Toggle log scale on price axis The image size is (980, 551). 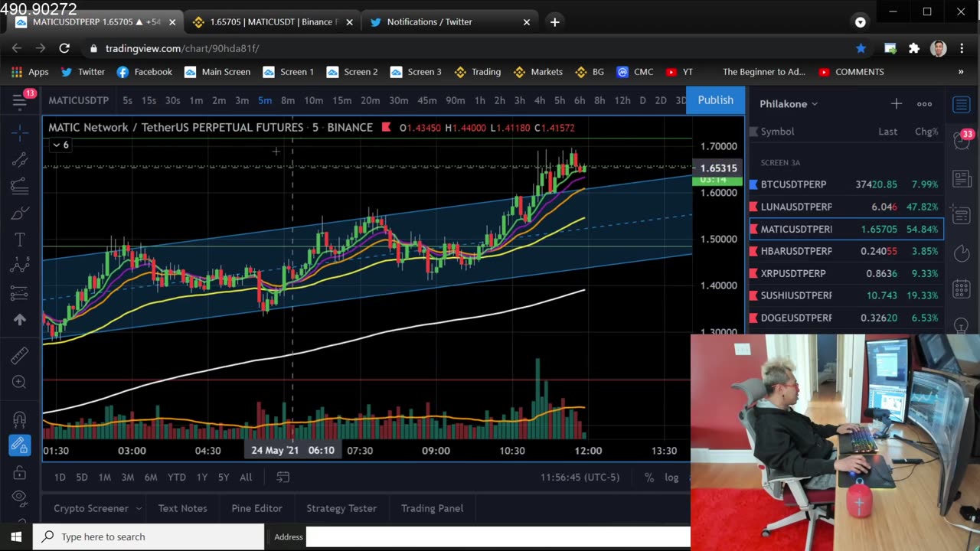(x=671, y=477)
